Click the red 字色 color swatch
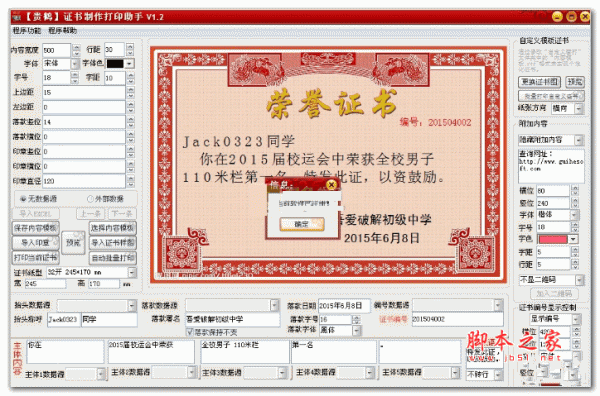Viewport: 600px width, 396px height. click(553, 240)
